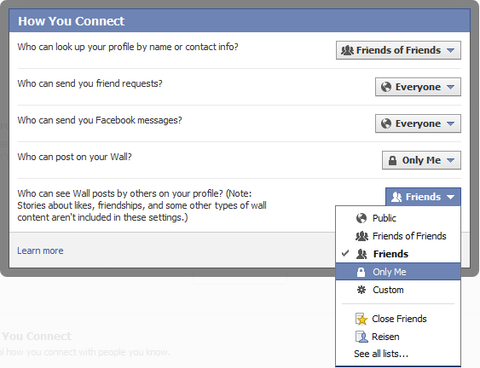Open the Learn more link
The height and width of the screenshot is (368, 480).
pos(40,251)
